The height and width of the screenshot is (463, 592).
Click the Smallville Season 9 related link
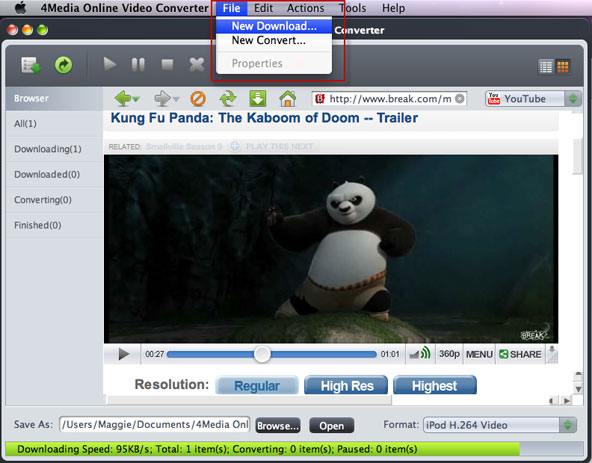click(184, 147)
